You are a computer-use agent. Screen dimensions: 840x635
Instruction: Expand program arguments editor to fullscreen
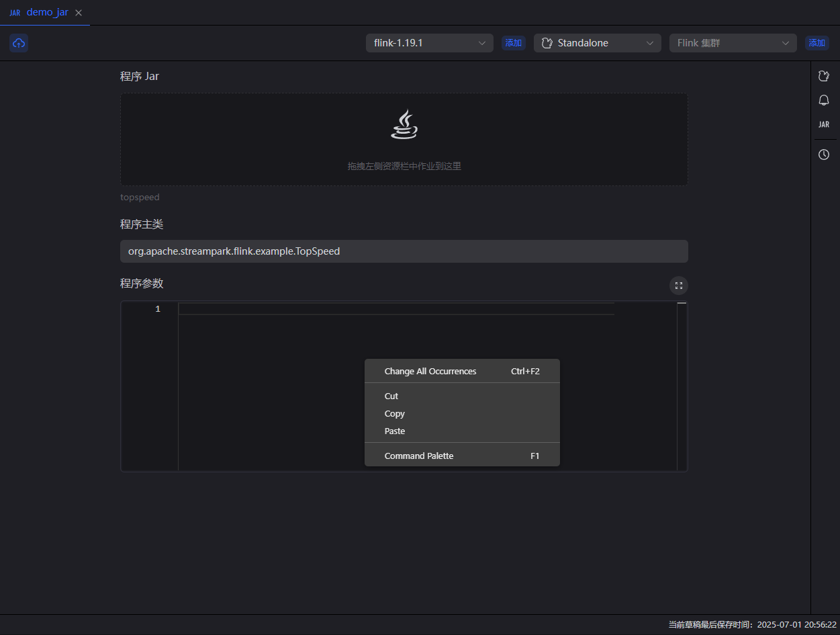tap(678, 286)
